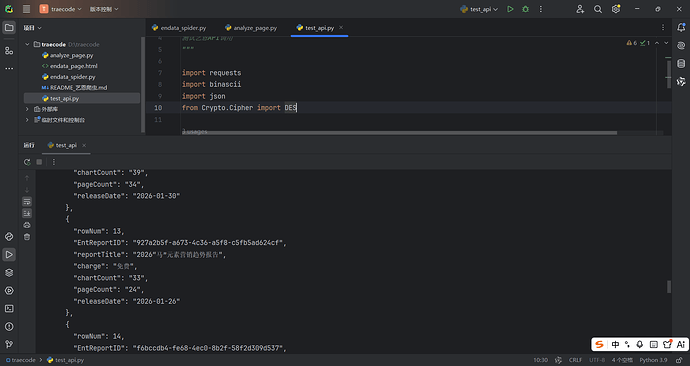
Task: Select the README markdown file in tree
Action: click(74, 88)
